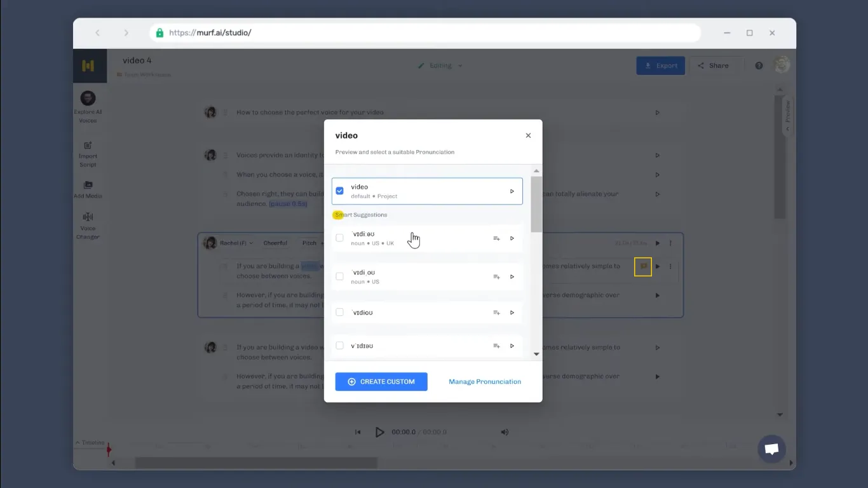Open the user profile avatar
Viewport: 868px width, 488px height.
[782, 65]
